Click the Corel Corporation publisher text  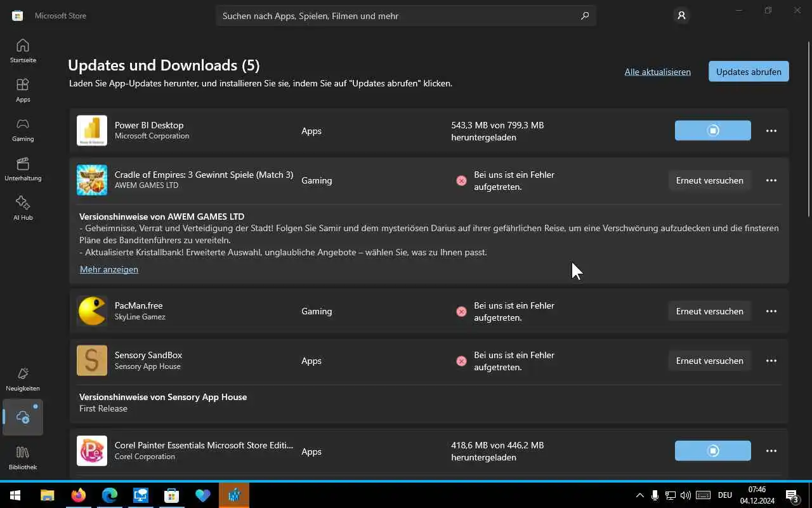[x=145, y=457]
